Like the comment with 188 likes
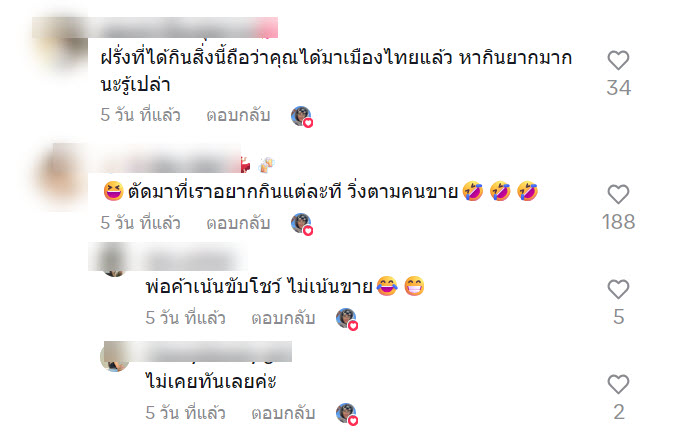Screen dimensions: 674x435 618,194
